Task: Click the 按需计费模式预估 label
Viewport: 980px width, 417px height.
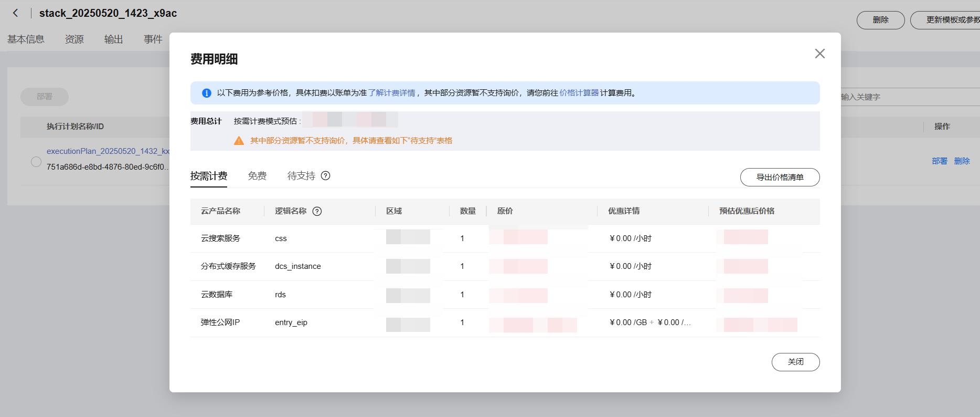Action: (x=267, y=121)
